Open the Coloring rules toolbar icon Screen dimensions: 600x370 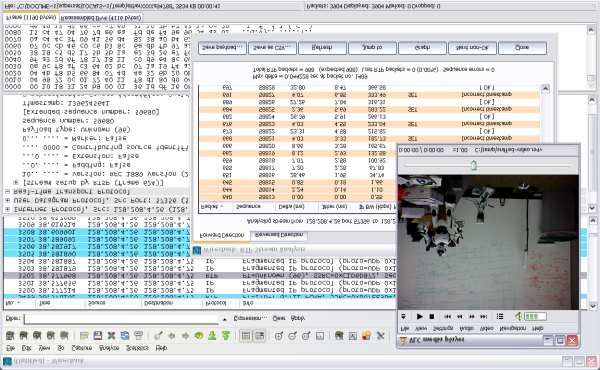(366, 336)
